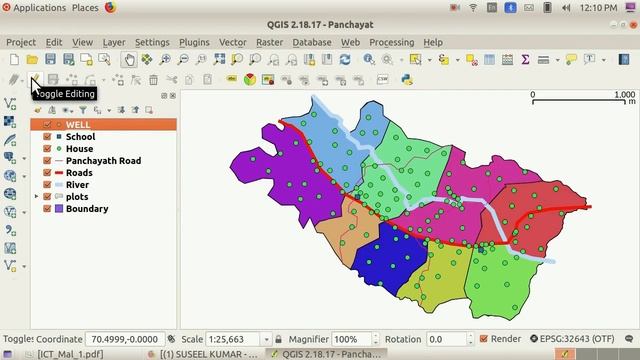
Task: Uncheck the River layer visibility checkbox
Action: pyautogui.click(x=47, y=184)
